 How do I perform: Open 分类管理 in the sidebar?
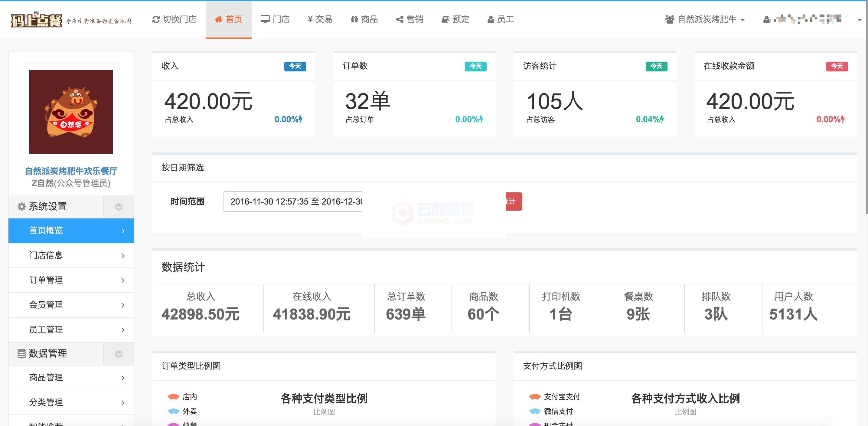pos(71,402)
